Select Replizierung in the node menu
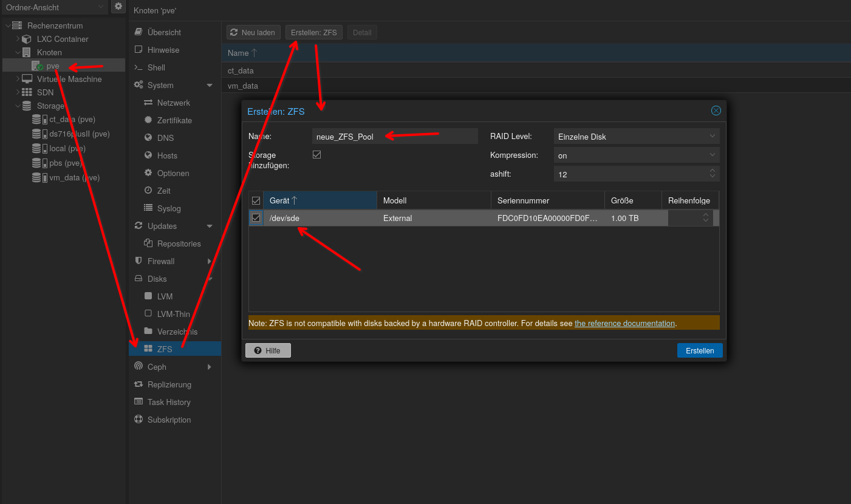 click(169, 384)
